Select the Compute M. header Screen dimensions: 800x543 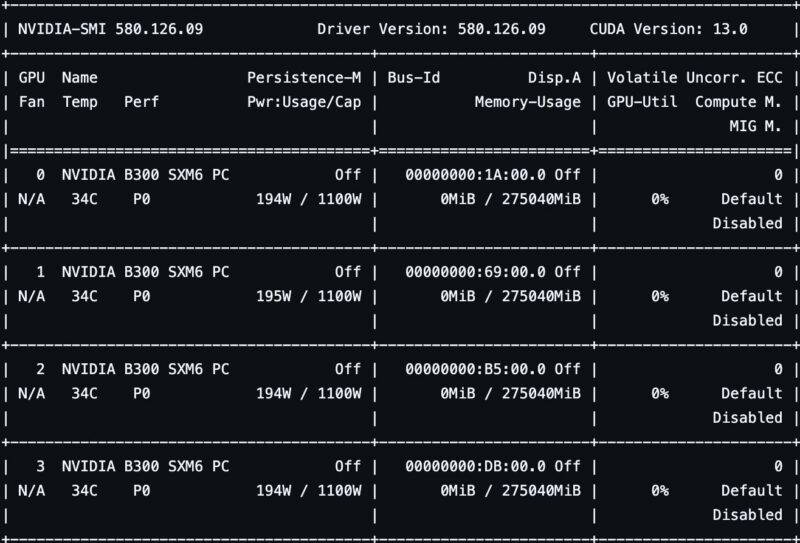pos(738,102)
